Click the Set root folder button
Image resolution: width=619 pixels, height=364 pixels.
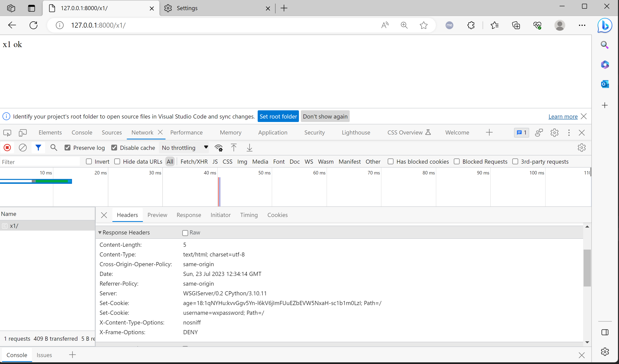(278, 116)
